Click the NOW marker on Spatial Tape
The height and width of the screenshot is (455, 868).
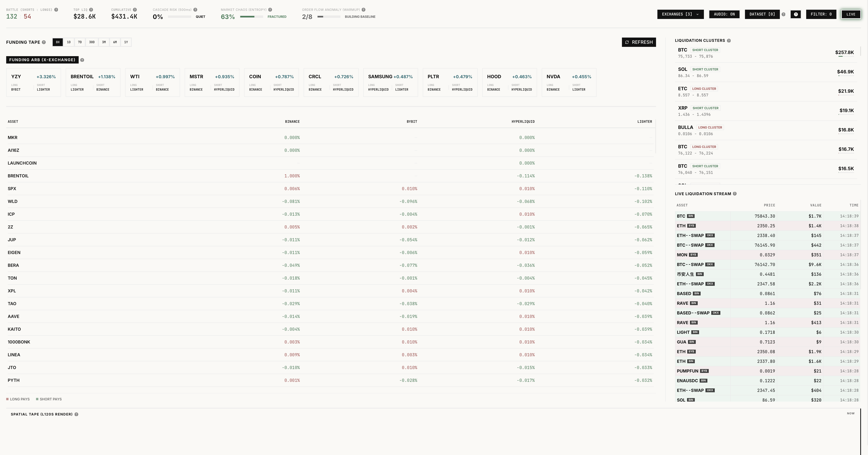click(x=851, y=413)
